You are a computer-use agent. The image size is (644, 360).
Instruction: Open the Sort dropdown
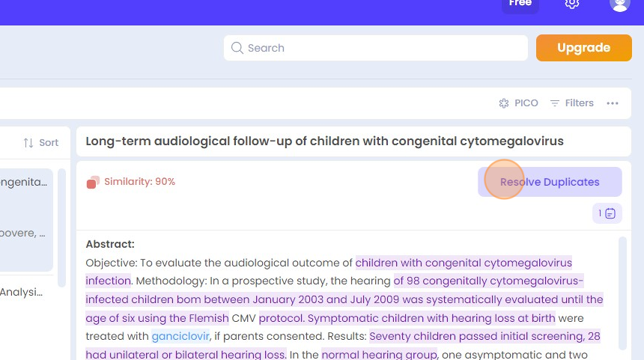coord(41,143)
